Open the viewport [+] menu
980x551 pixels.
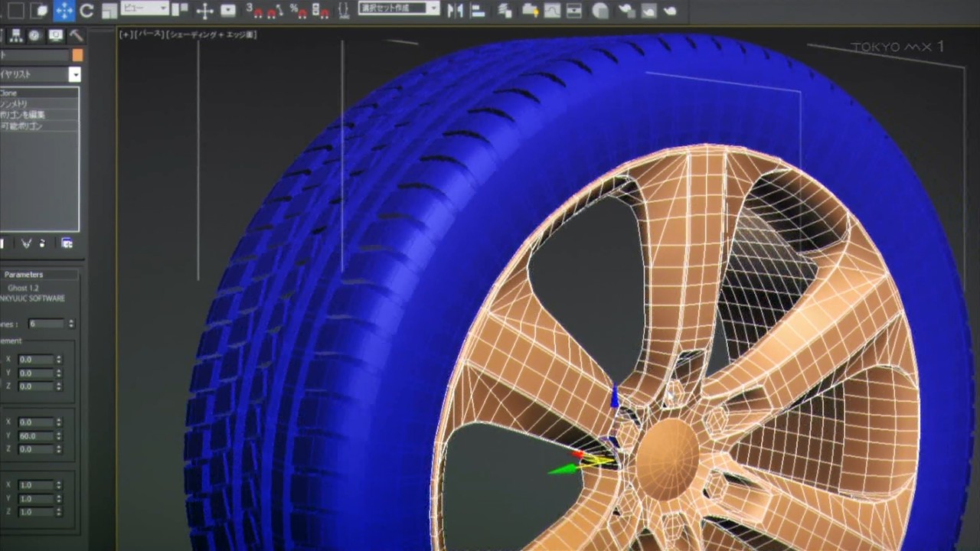click(x=126, y=34)
